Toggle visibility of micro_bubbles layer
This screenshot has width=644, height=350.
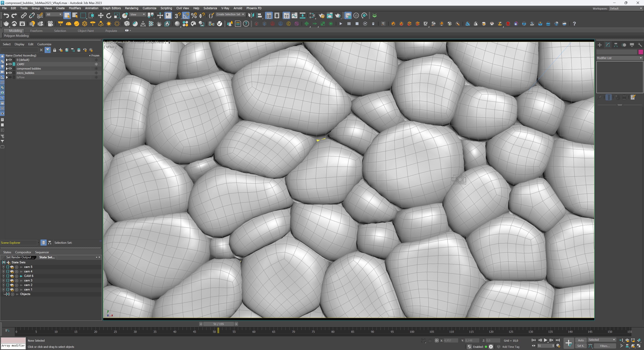10,73
